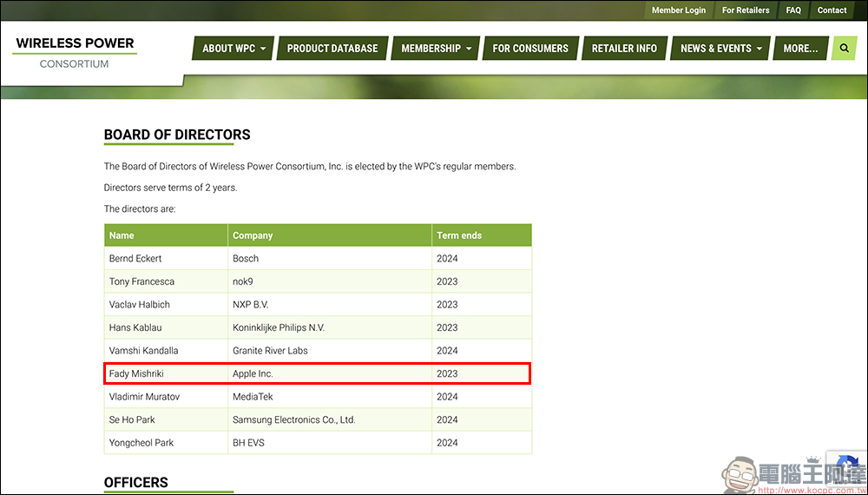Image resolution: width=868 pixels, height=495 pixels.
Task: Select the Hans Kablau name cell
Action: pos(166,327)
